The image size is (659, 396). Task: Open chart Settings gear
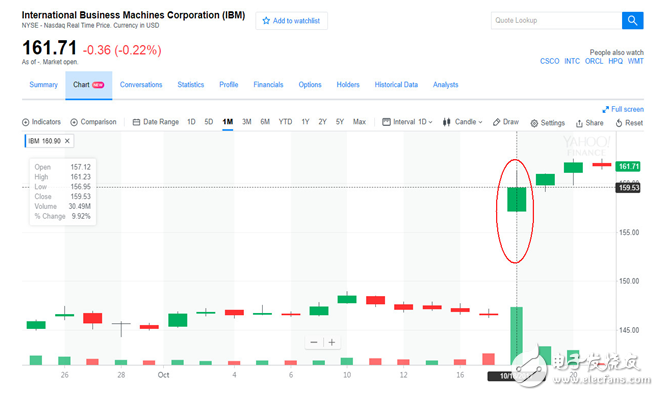547,123
